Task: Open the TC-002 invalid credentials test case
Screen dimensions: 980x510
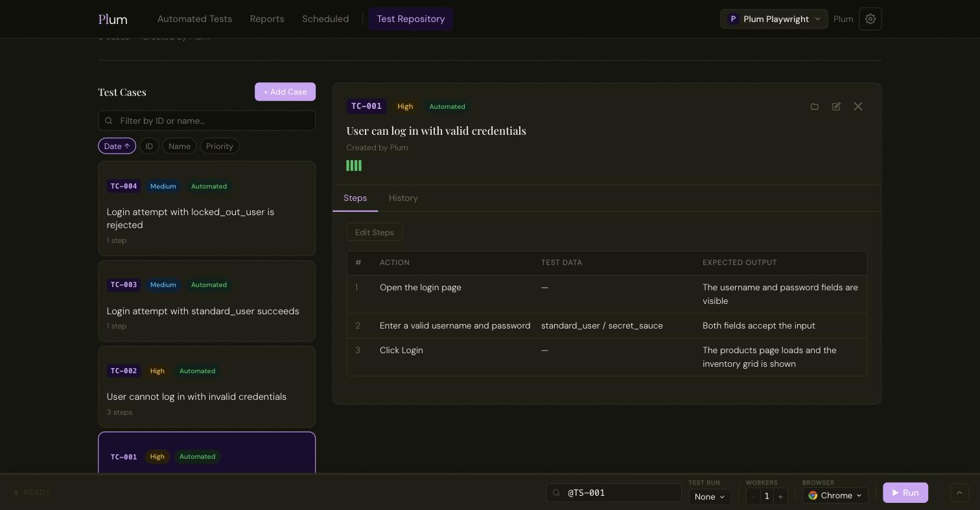Action: (x=207, y=386)
